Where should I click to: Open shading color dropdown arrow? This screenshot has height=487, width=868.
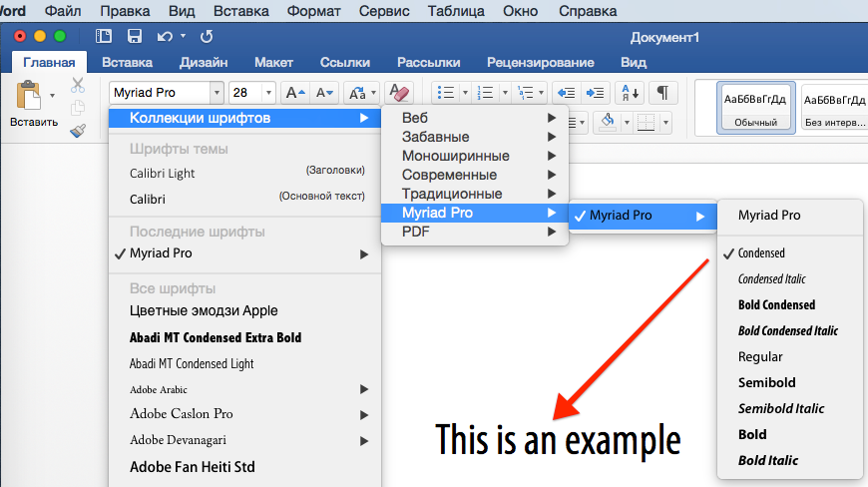(627, 123)
